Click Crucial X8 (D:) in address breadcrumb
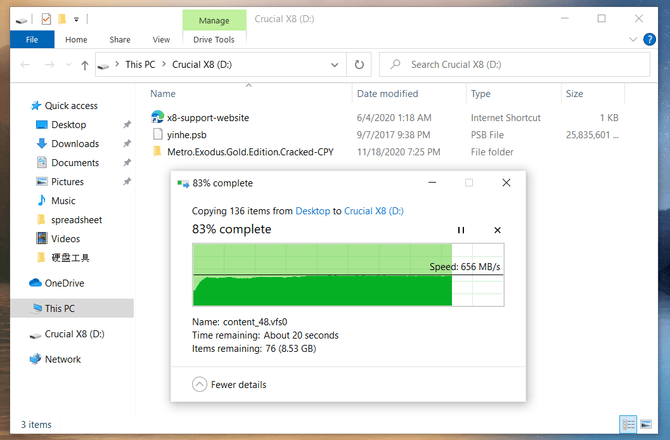Screen dimensions: 670x440 coord(202,65)
